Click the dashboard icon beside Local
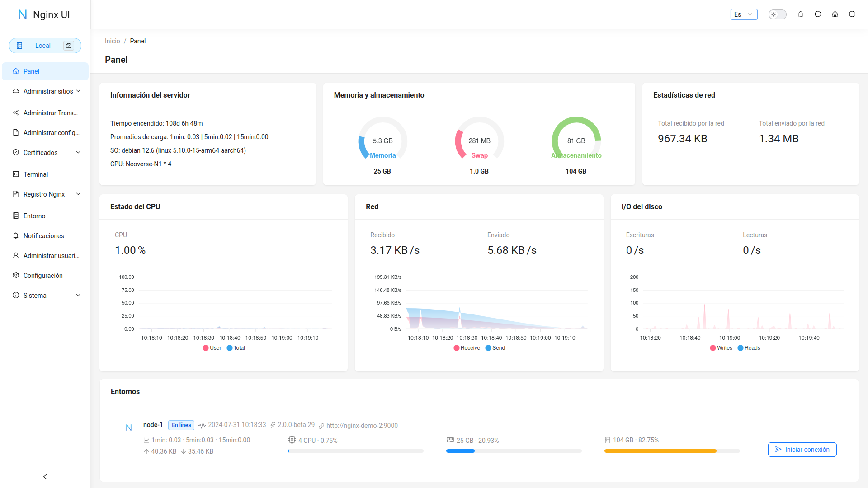The image size is (868, 488). pos(69,46)
